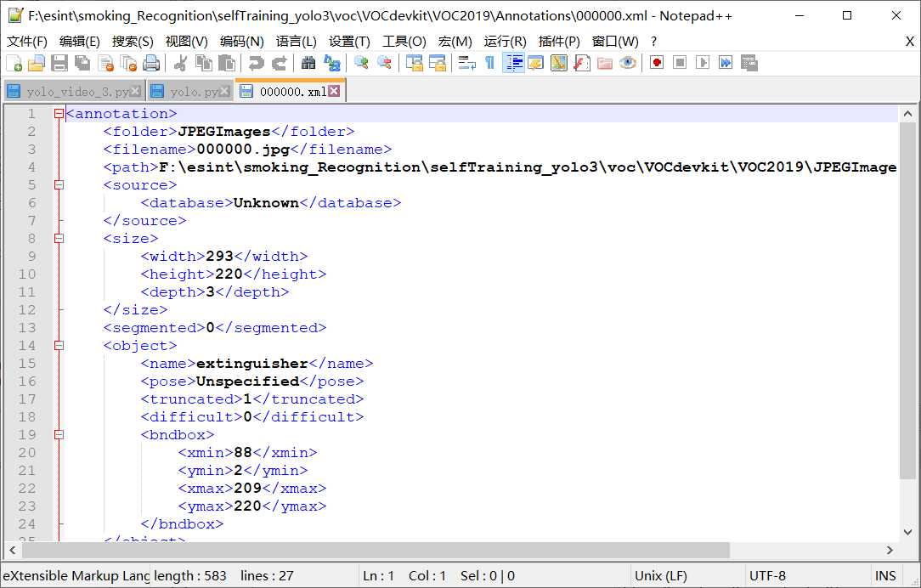
Task: Open the 文件(F) menu
Action: [26, 41]
